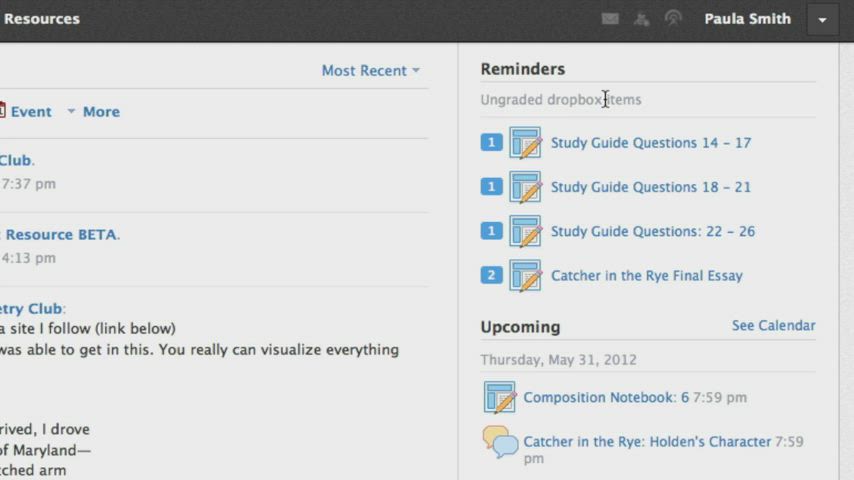This screenshot has height=480, width=854.
Task: Open Composition Notebook: 6 upcoming item
Action: [x=606, y=398]
